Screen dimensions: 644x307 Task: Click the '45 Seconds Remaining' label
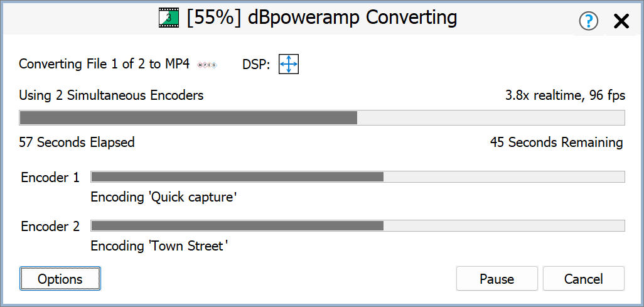pyautogui.click(x=556, y=143)
